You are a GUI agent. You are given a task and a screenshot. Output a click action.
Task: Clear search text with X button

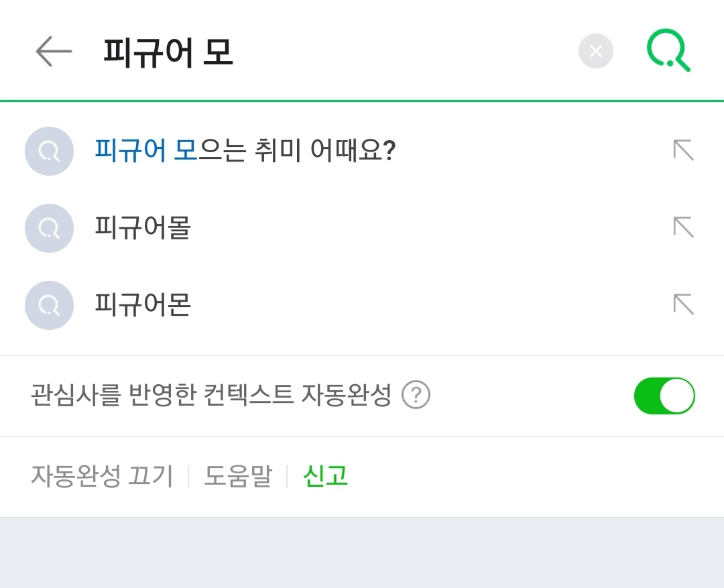(x=596, y=51)
